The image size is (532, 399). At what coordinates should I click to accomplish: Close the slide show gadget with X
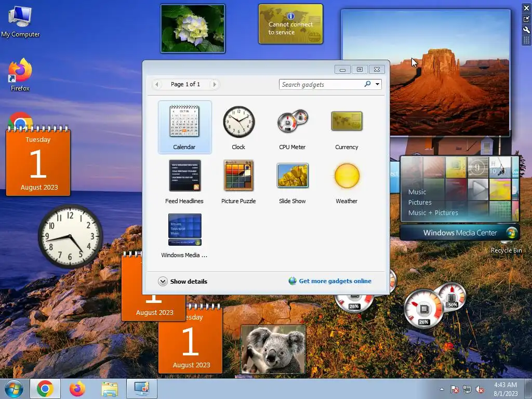(526, 8)
